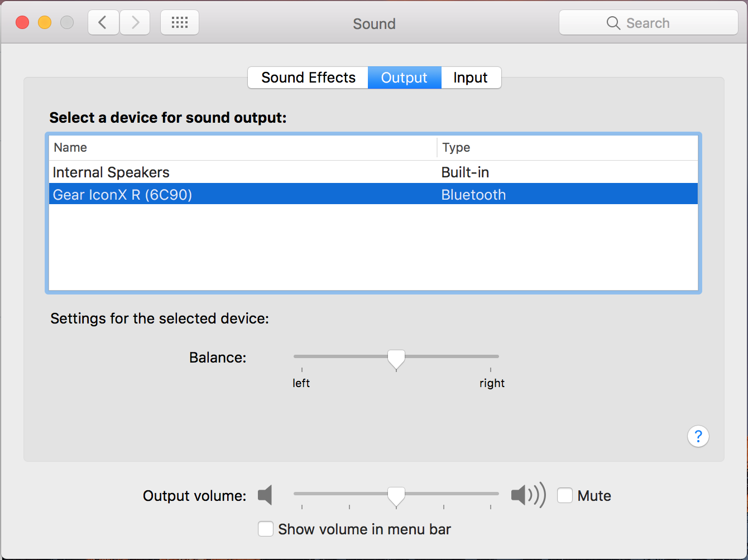The image size is (748, 560).
Task: Click the Output volume slider knob
Action: click(x=396, y=495)
